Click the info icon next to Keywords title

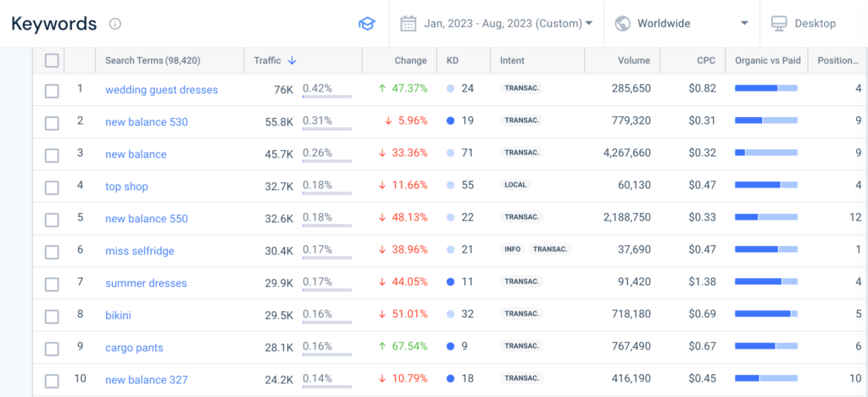click(x=115, y=24)
